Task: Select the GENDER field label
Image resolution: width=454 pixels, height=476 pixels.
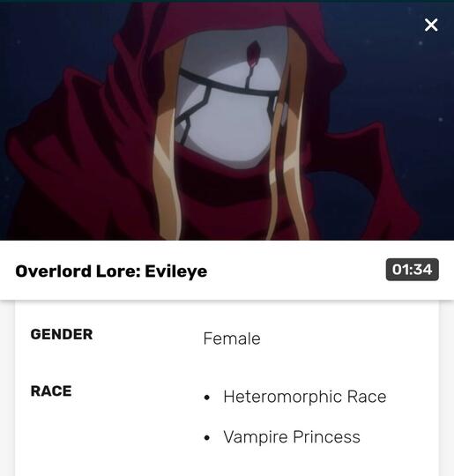Action: 62,334
